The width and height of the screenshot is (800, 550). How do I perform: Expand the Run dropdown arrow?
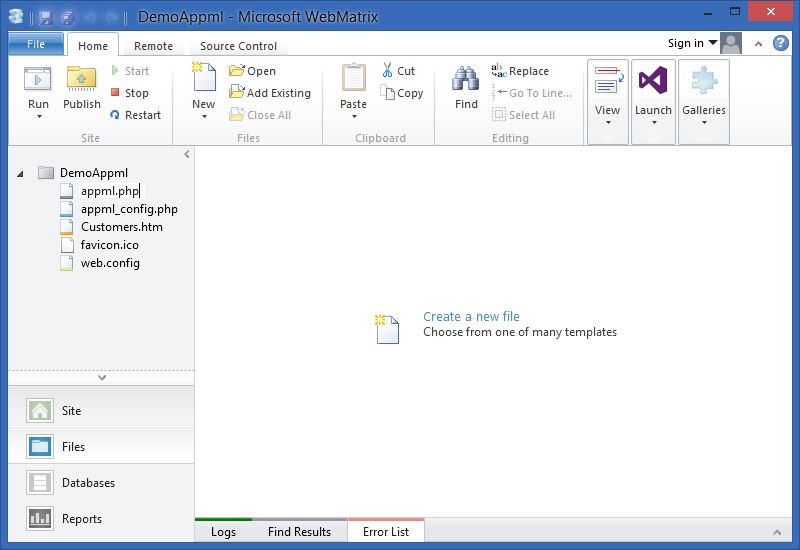[x=39, y=117]
